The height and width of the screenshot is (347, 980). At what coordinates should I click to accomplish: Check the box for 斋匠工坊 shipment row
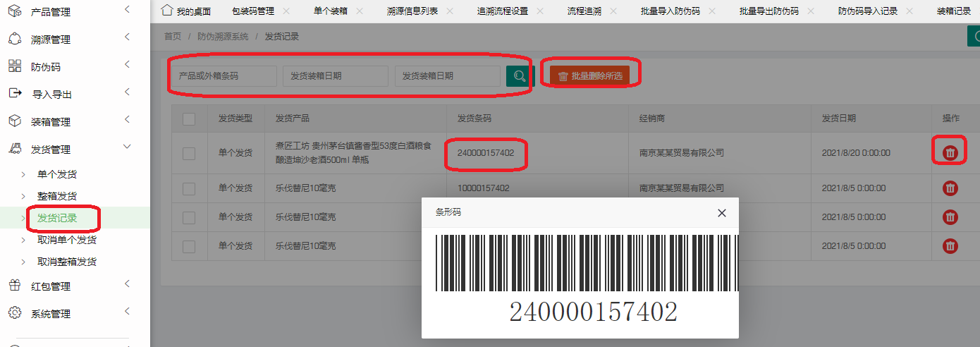click(x=189, y=153)
